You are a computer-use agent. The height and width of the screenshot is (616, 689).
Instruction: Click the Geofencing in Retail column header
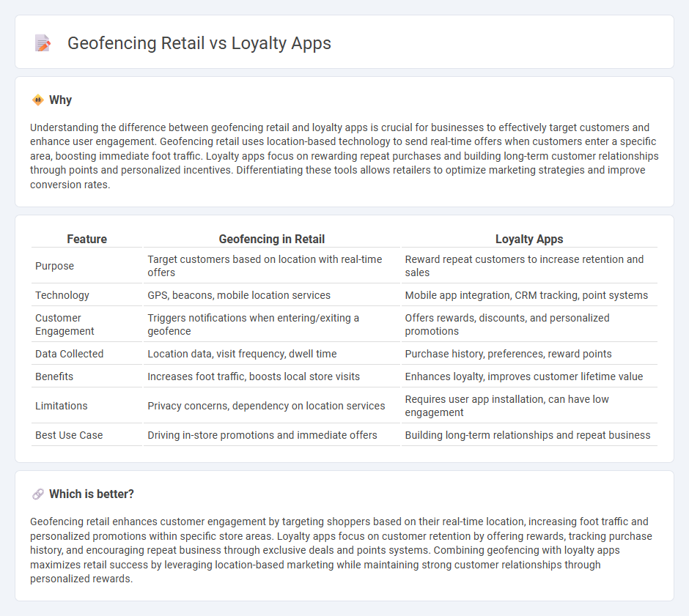pyautogui.click(x=271, y=239)
